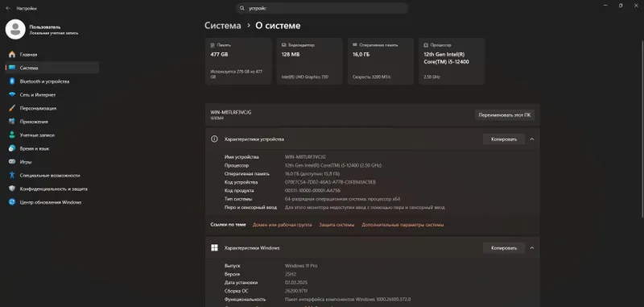Click the Персонализация brush icon
644x307 pixels.
(12, 109)
